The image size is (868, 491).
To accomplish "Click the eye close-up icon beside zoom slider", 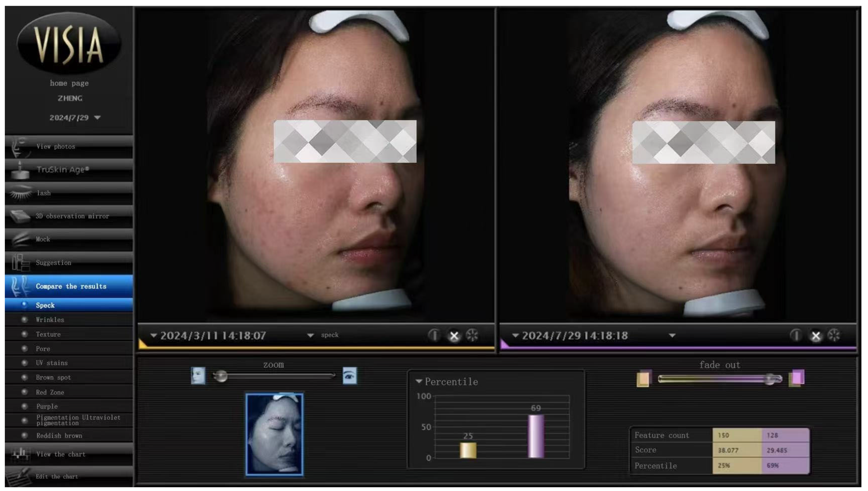I will tap(349, 376).
